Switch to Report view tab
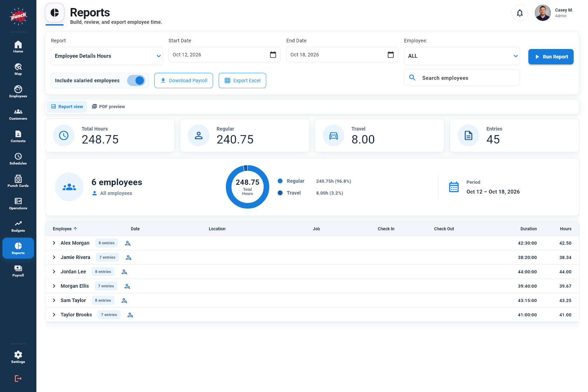Viewport: 588px width, 392px height. 67,107
